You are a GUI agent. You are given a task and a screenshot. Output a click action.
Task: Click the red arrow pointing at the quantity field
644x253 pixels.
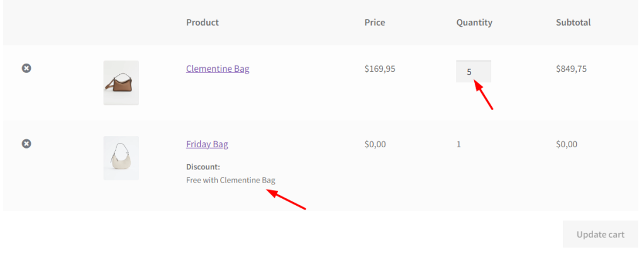point(484,95)
